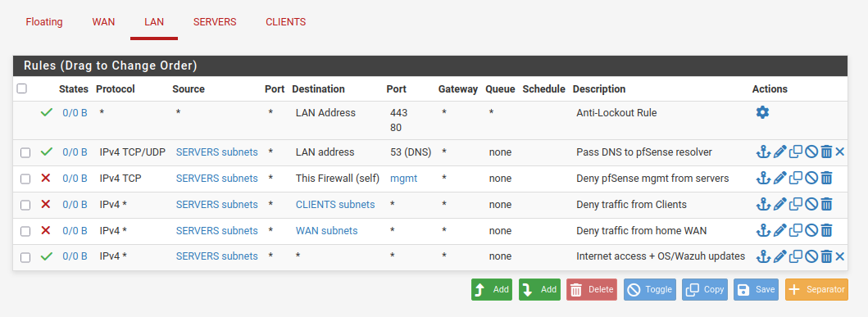Screen dimensions: 868x317
Task: Open WAN subnets destination link
Action: coord(326,231)
